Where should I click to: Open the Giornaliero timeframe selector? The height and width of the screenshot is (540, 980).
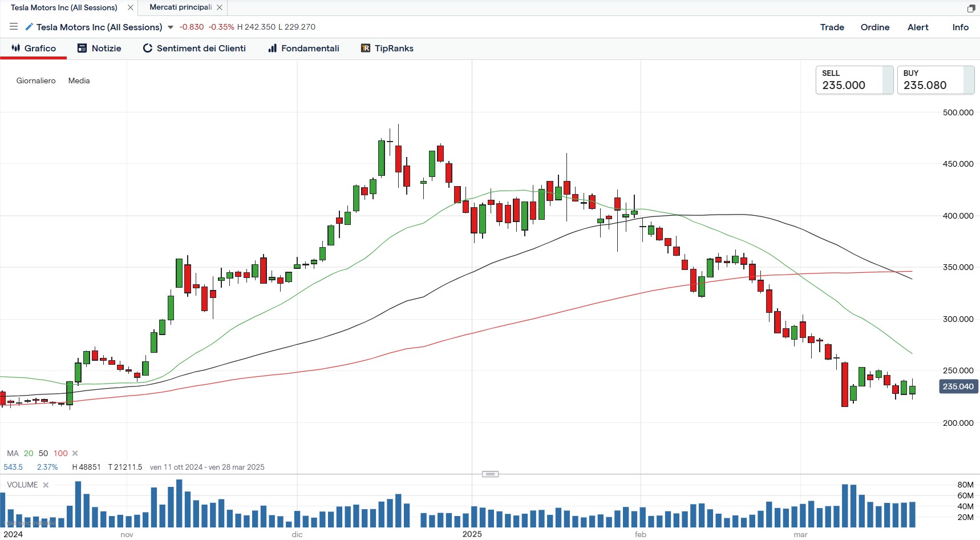pyautogui.click(x=36, y=80)
